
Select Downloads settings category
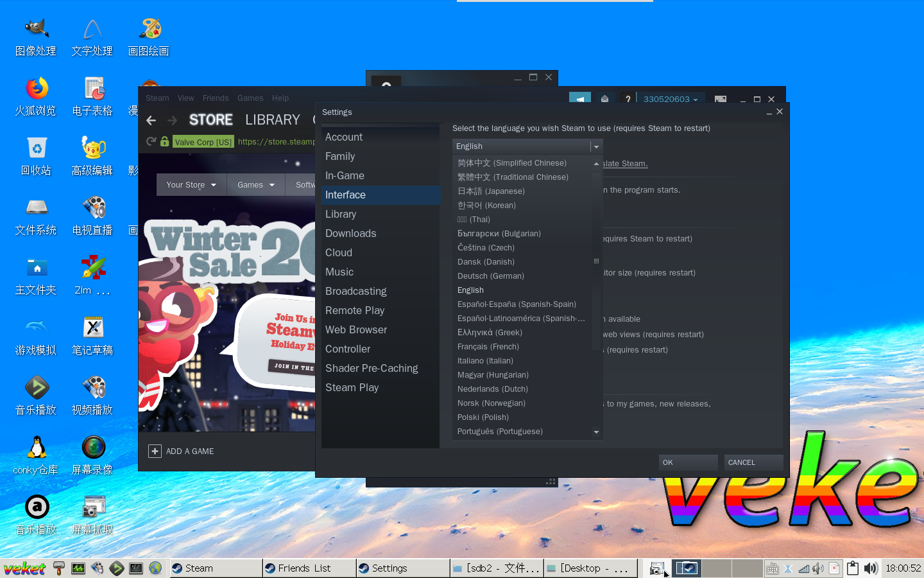pyautogui.click(x=381, y=234)
